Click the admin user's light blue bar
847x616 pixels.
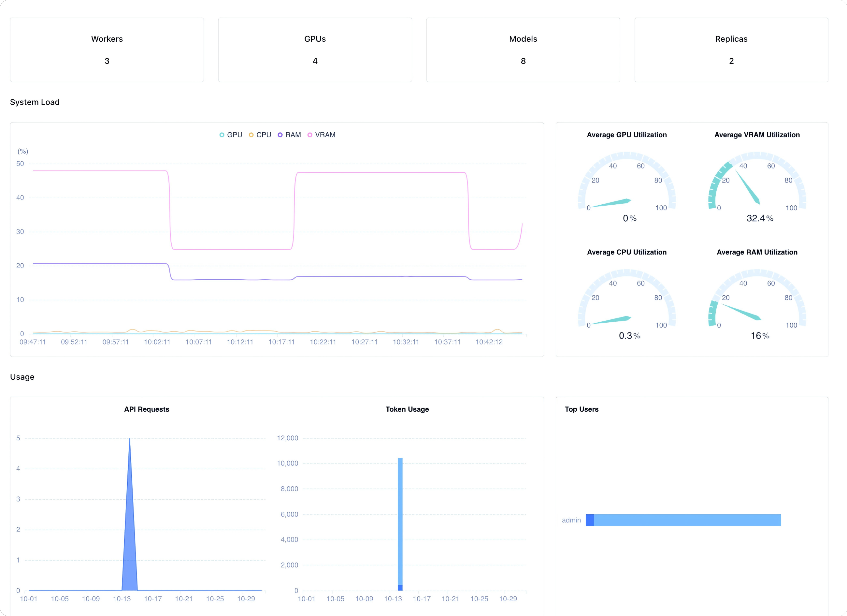click(x=687, y=520)
